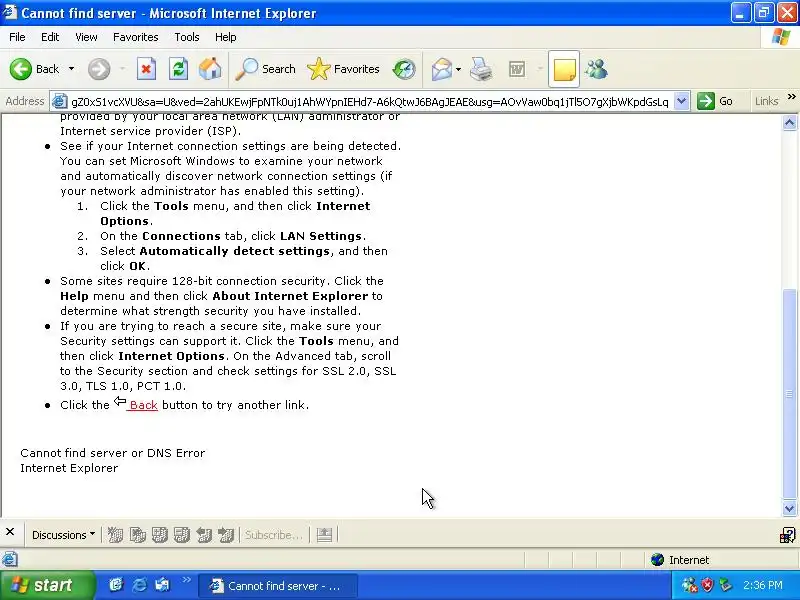Close the Discussions toolbar with the X

point(10,532)
